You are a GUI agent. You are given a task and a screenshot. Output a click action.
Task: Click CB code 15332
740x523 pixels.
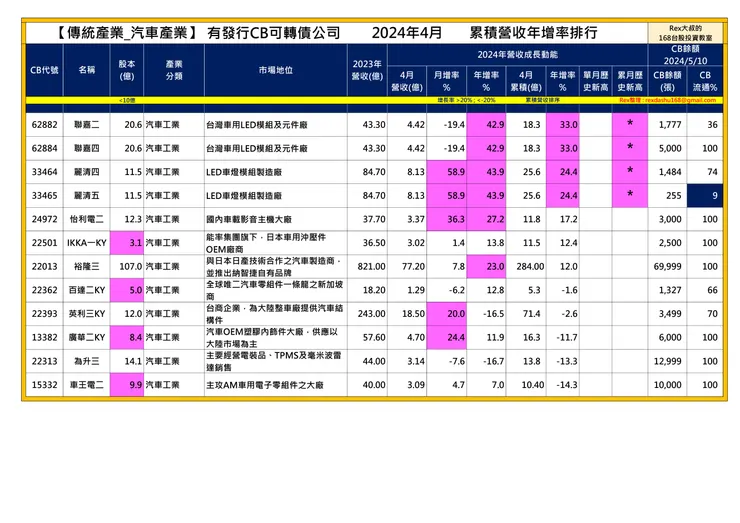point(44,385)
